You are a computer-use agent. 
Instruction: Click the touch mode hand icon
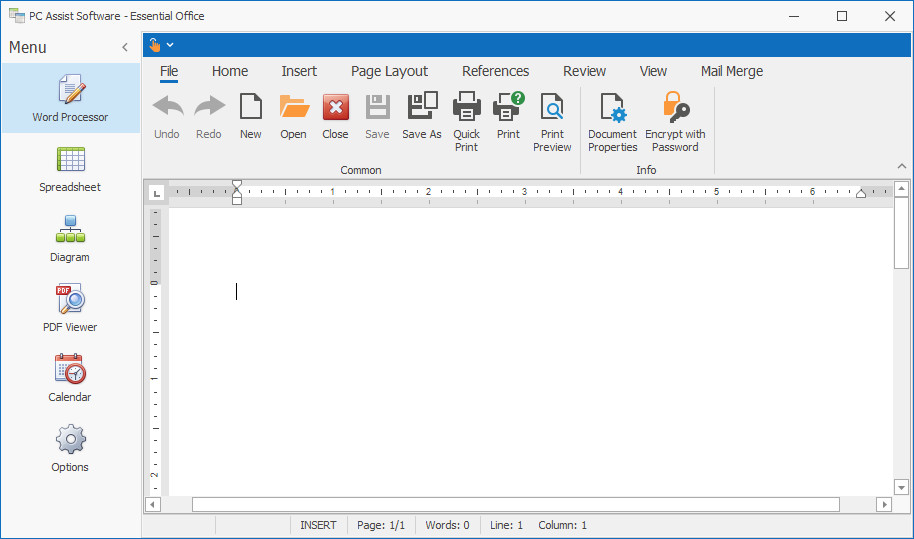[x=154, y=45]
